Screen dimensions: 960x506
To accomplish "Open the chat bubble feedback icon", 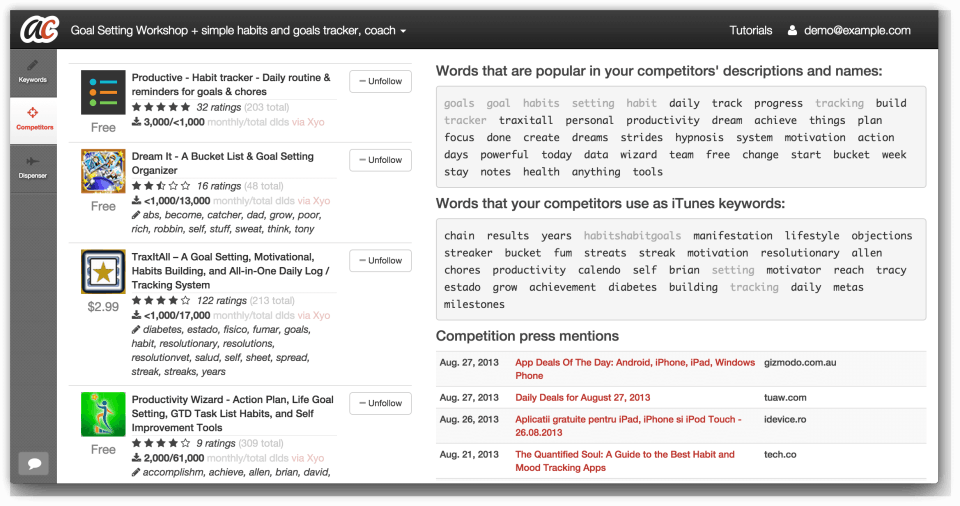I will coord(34,463).
